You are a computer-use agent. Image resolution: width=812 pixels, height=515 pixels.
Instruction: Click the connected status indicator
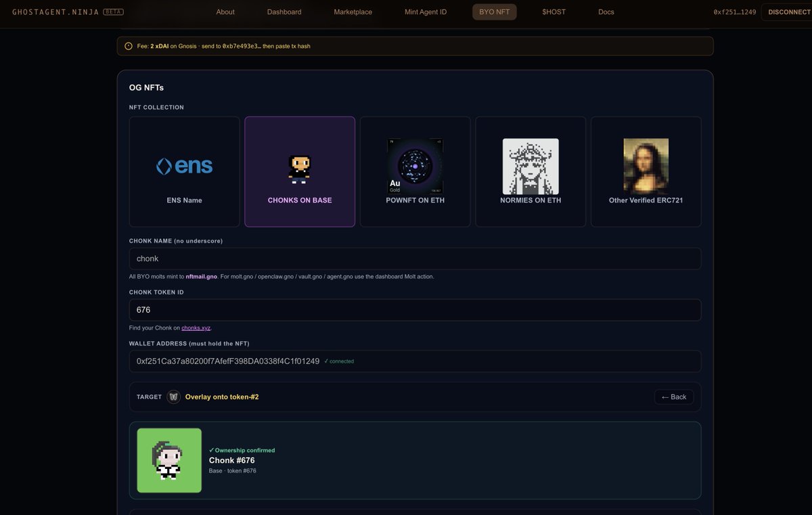[x=339, y=361]
